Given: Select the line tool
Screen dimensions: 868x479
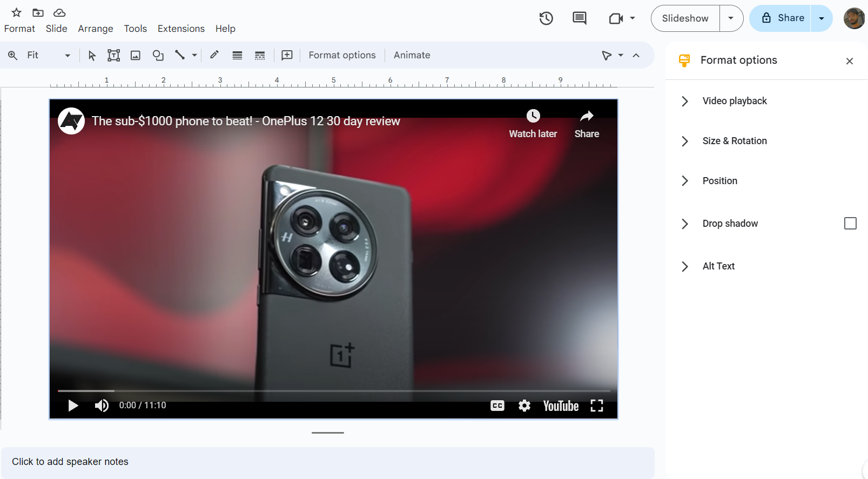Looking at the screenshot, I should (180, 55).
